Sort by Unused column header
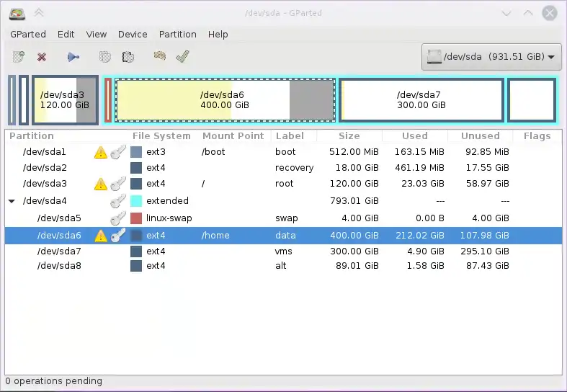This screenshot has width=567, height=392. pos(481,136)
